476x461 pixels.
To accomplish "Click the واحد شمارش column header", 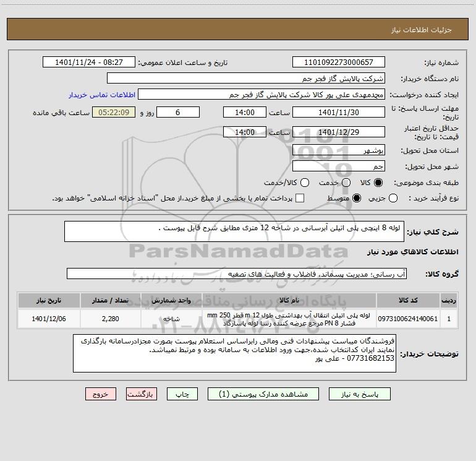I will click(x=171, y=300).
